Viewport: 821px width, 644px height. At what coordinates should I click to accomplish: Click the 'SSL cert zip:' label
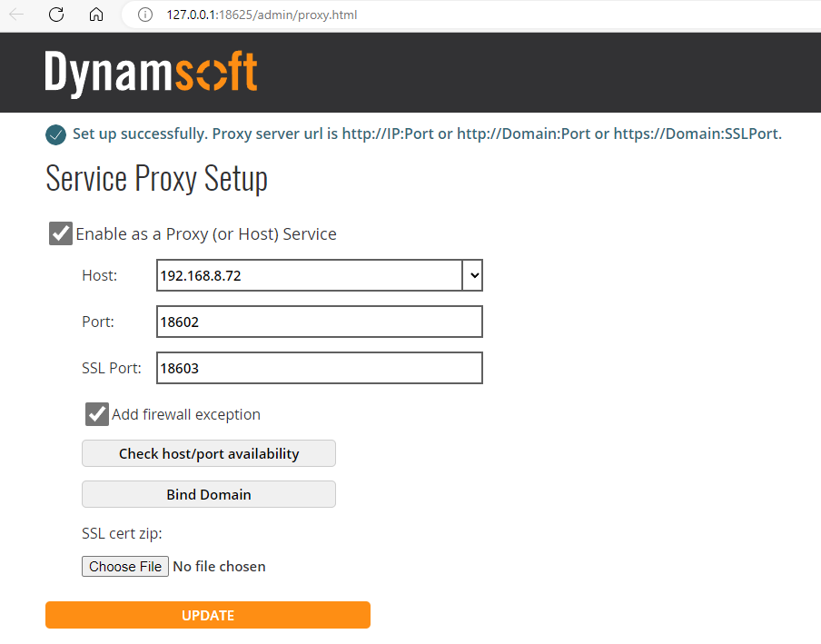point(122,533)
